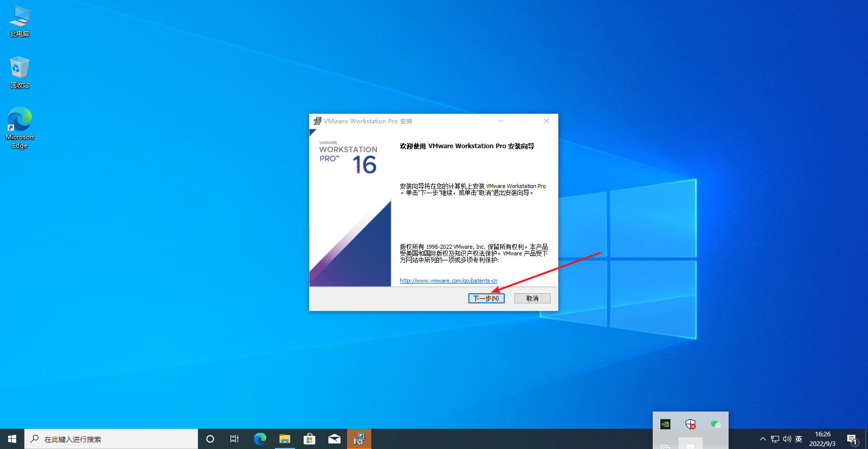
Task: Switch input language via 英 indicator
Action: tap(799, 439)
